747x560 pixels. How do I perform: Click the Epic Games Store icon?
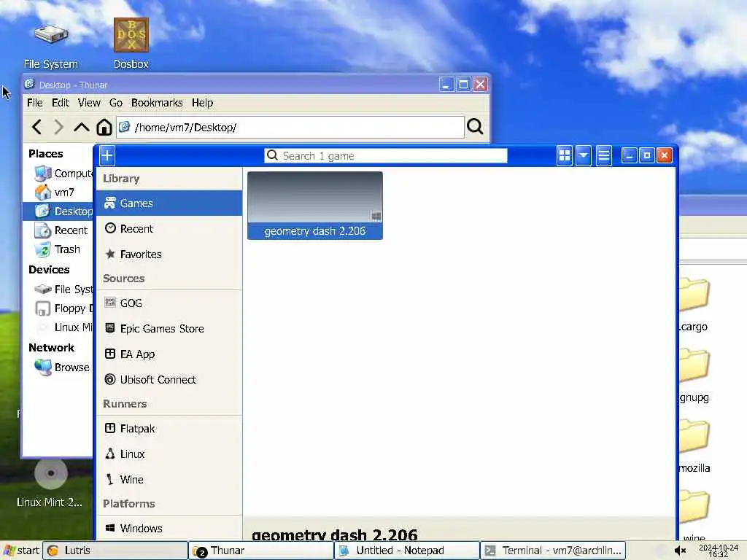[x=110, y=328]
